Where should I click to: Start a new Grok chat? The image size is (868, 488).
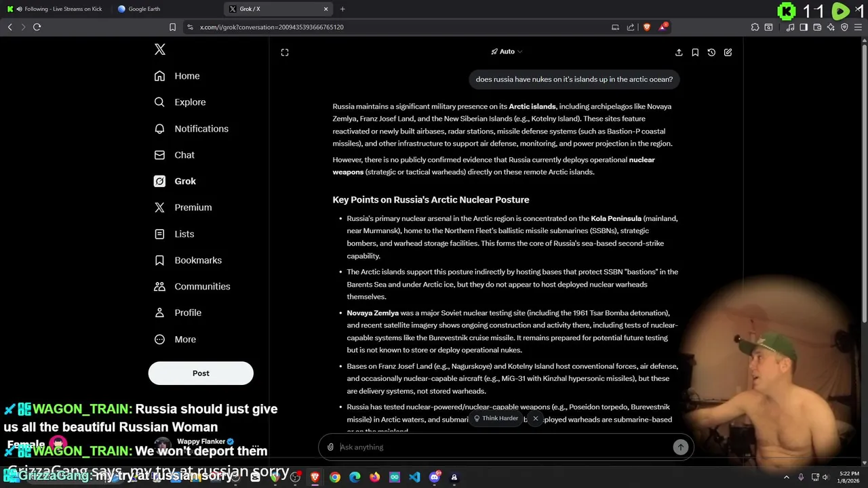point(728,52)
